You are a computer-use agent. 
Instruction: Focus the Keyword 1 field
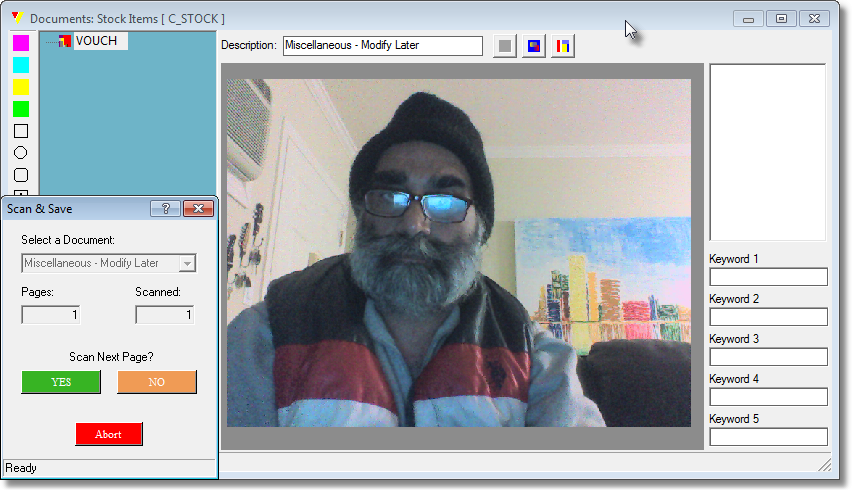click(x=768, y=277)
